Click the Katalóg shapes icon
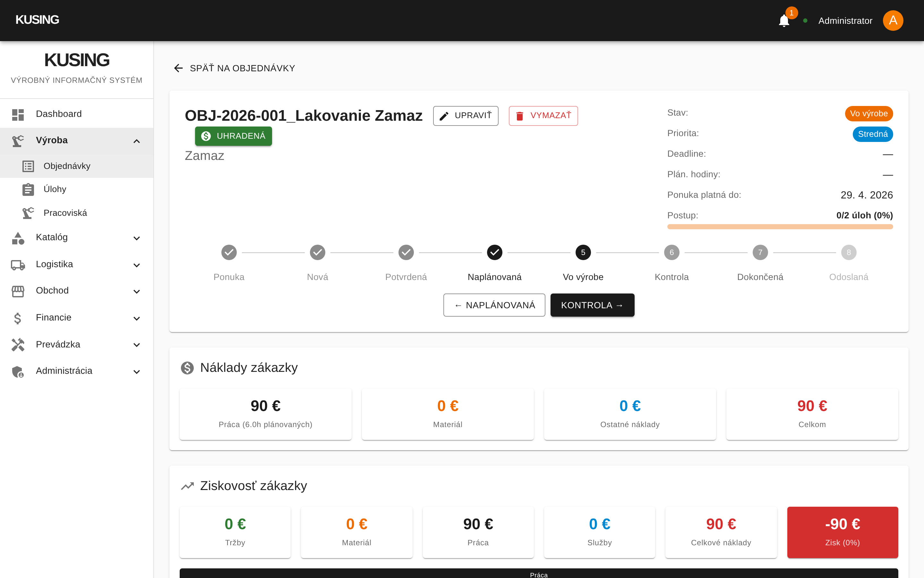 [x=18, y=238]
